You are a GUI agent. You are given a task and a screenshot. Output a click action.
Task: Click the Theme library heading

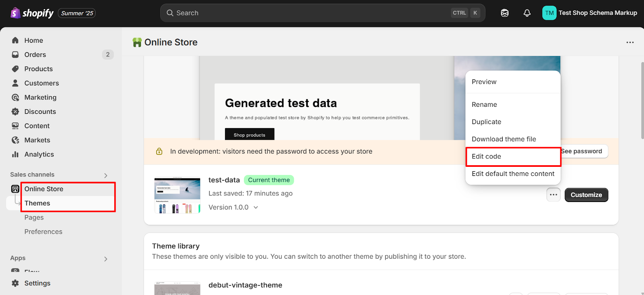coord(176,246)
